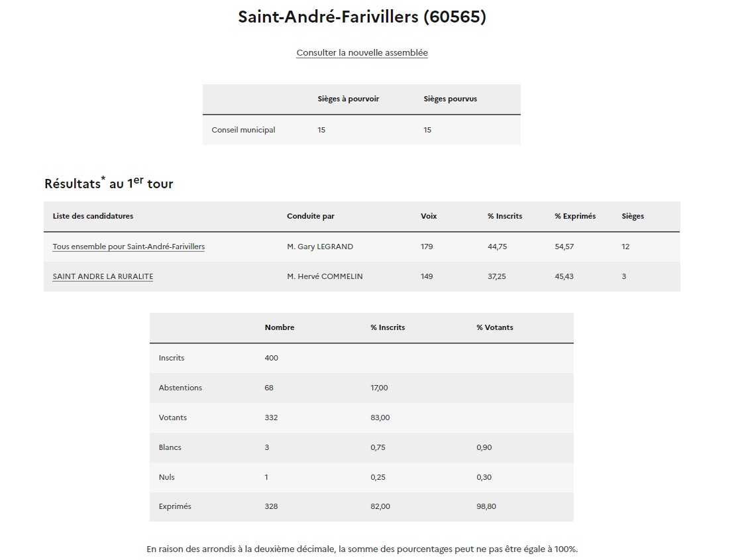Select the 'Conseil municipal' row label
Screen dimensions: 744x560
point(243,130)
